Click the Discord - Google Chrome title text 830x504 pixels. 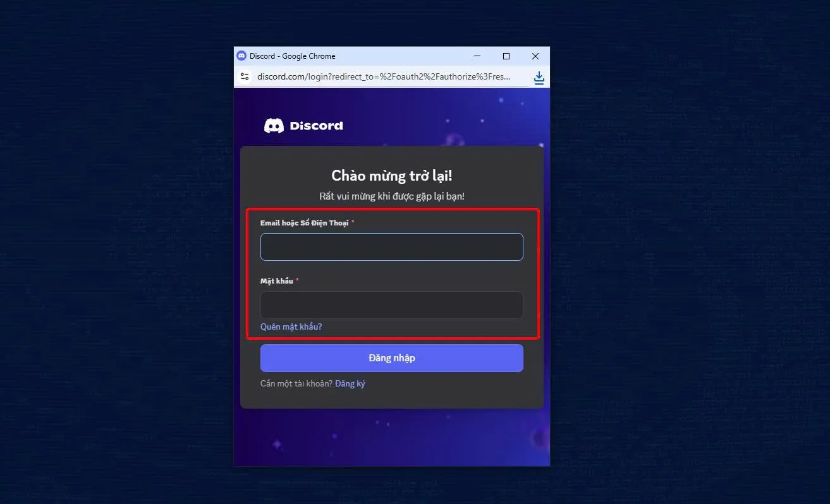click(294, 56)
